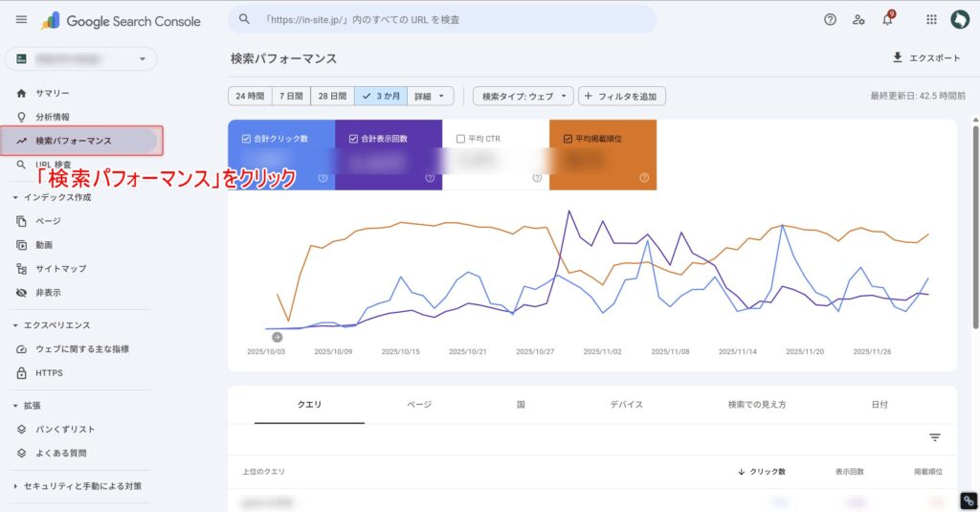Viewport: 980px width, 512px height.
Task: Sort by クリック数 column header
Action: point(761,472)
